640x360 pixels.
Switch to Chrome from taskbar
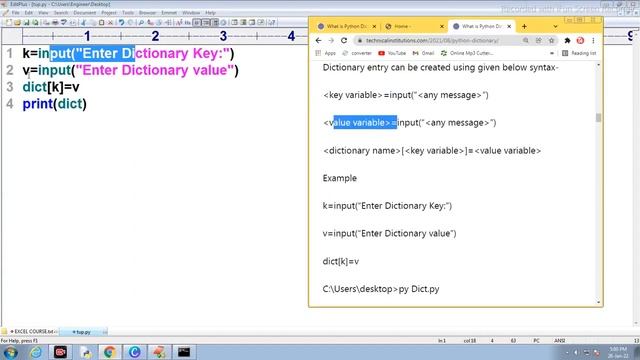[109, 352]
